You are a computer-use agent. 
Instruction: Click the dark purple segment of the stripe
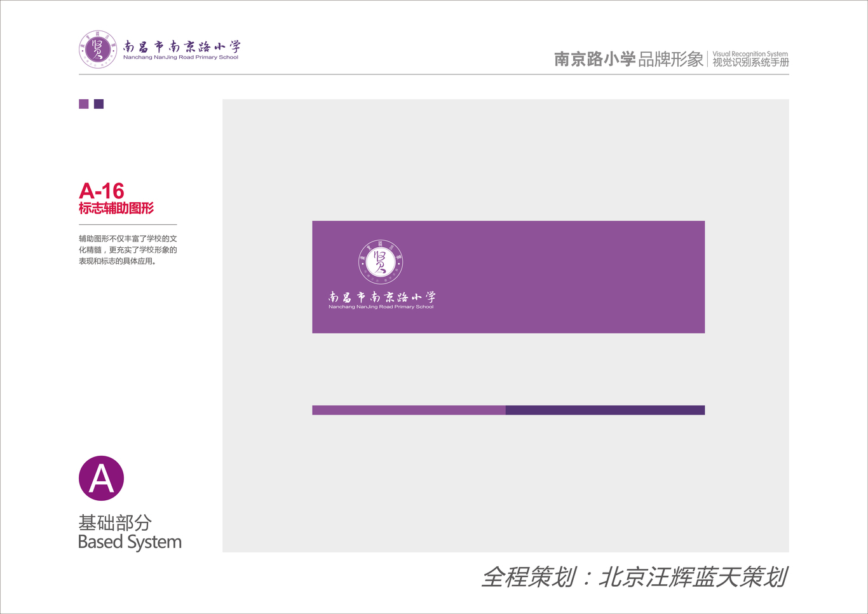[605, 410]
